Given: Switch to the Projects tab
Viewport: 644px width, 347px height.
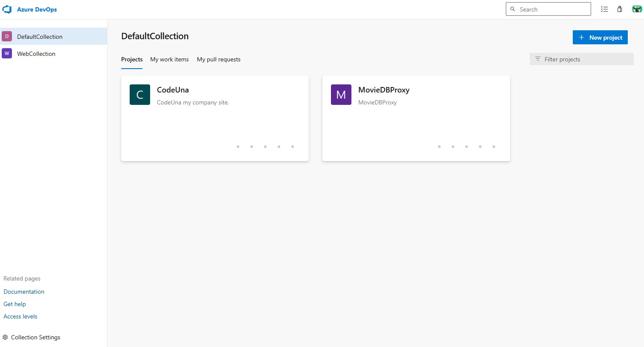Looking at the screenshot, I should (132, 59).
